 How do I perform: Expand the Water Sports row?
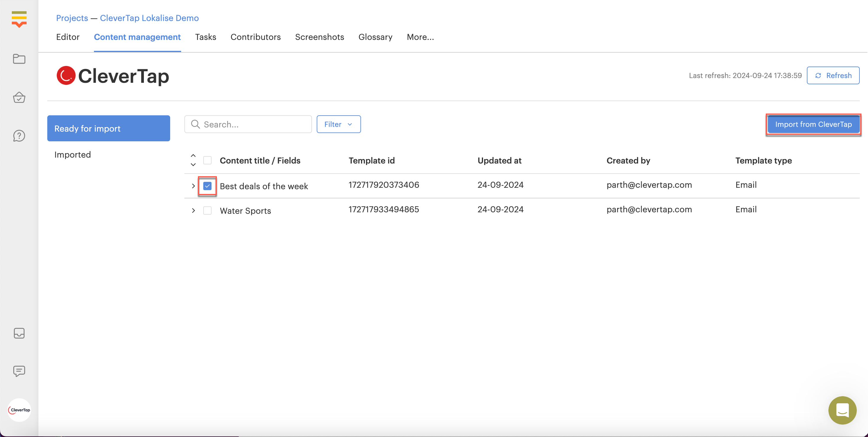[193, 211]
